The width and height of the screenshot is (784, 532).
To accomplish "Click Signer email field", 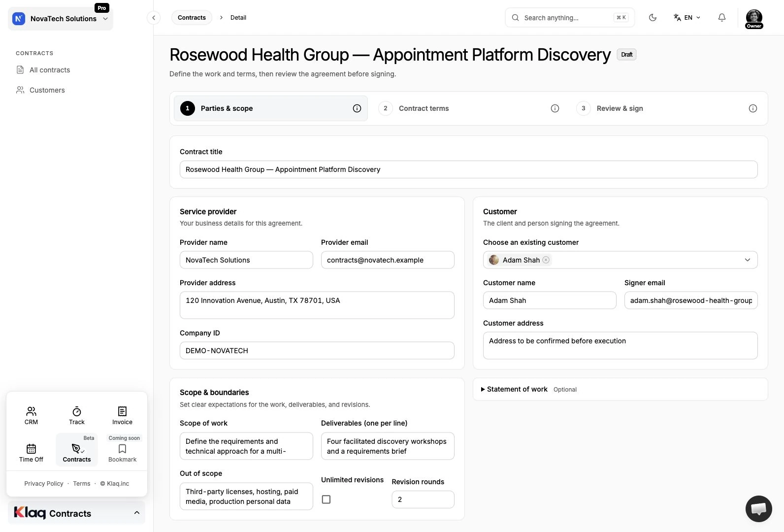I will pyautogui.click(x=691, y=300).
